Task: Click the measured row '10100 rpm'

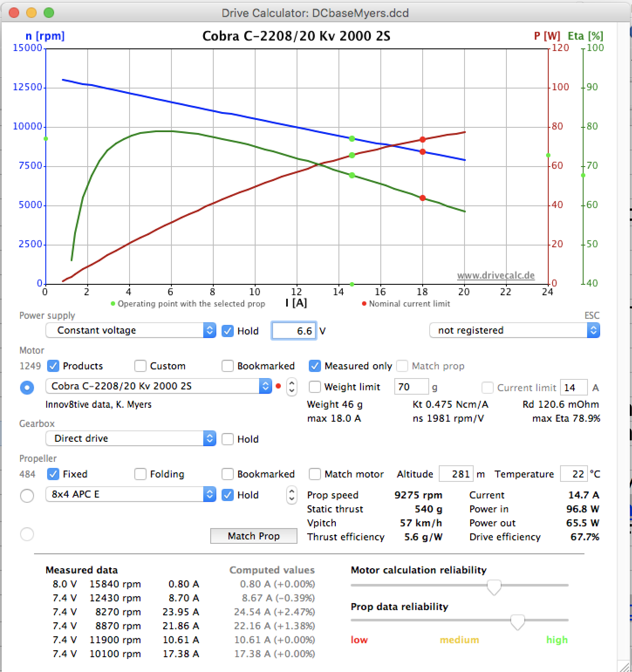Action: click(x=115, y=654)
